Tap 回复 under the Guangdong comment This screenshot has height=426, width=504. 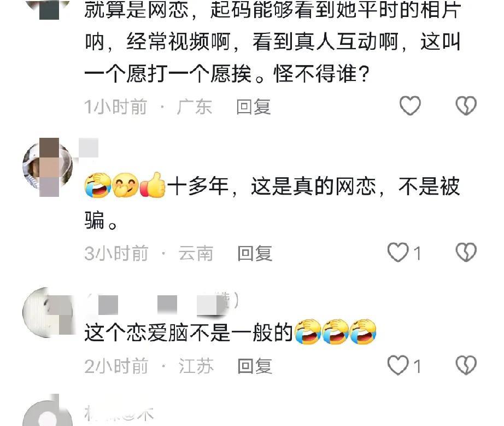coord(253,107)
